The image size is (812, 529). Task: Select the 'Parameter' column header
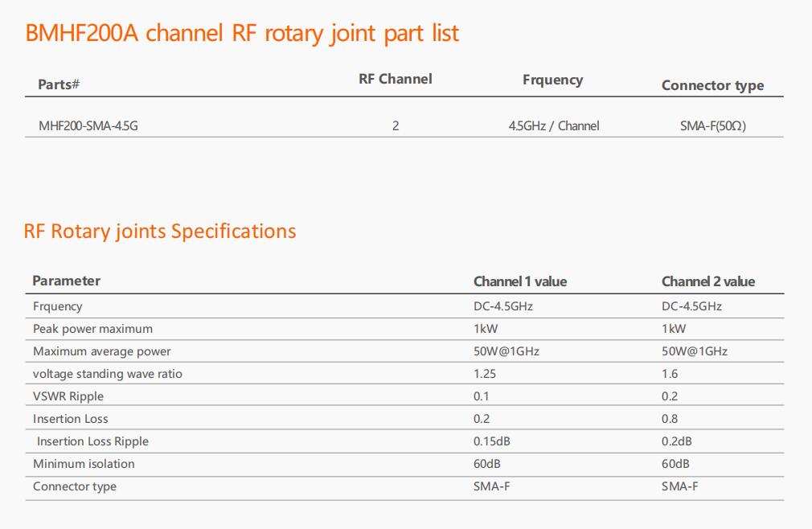coord(66,281)
